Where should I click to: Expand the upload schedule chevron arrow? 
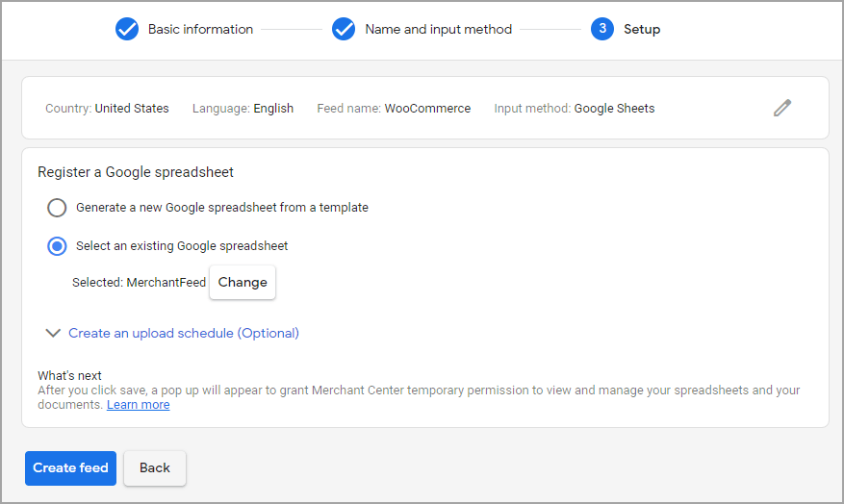click(53, 334)
